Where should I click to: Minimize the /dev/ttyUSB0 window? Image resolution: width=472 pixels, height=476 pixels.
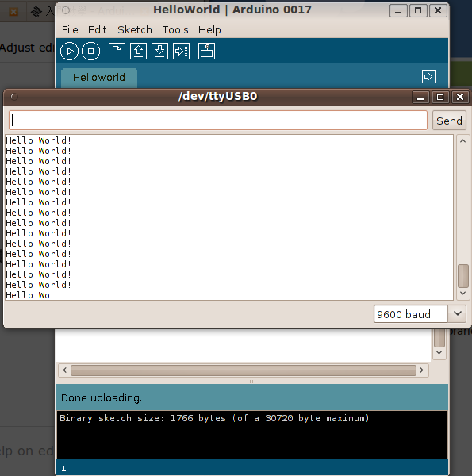coord(420,98)
